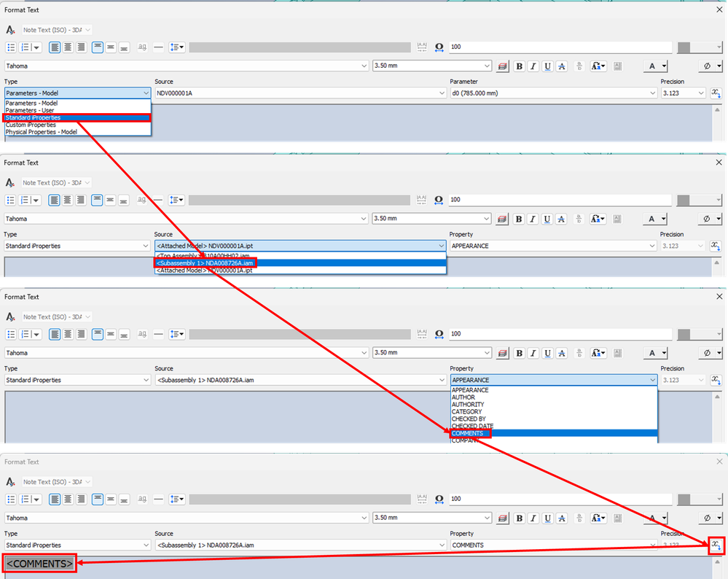Click text case icon in dialog with Source list open
The width and height of the screenshot is (728, 579).
(x=598, y=219)
